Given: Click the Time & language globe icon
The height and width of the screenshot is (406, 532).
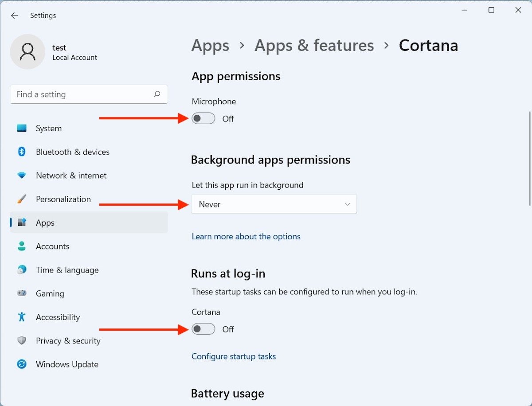Looking at the screenshot, I should (22, 270).
